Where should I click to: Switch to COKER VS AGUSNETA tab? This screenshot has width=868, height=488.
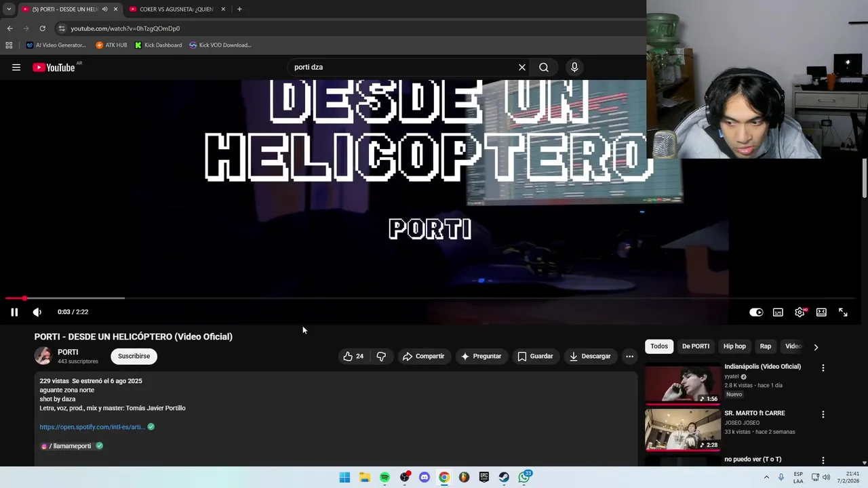(176, 9)
